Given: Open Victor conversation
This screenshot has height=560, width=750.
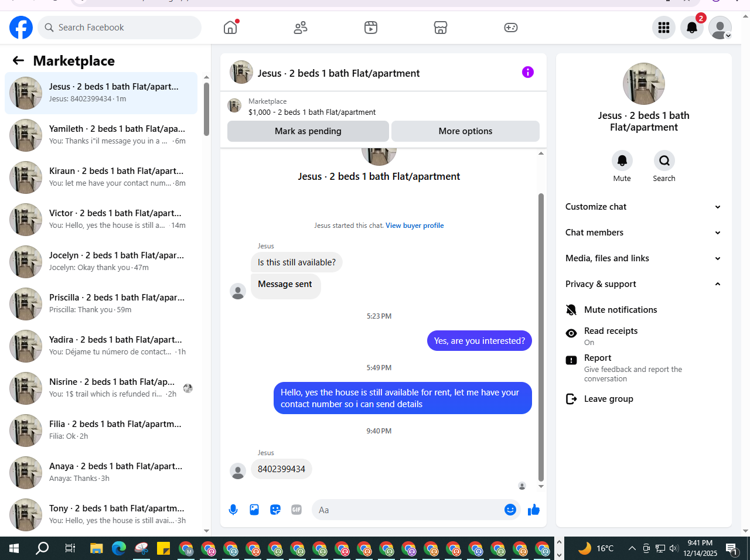Looking at the screenshot, I should 101,220.
